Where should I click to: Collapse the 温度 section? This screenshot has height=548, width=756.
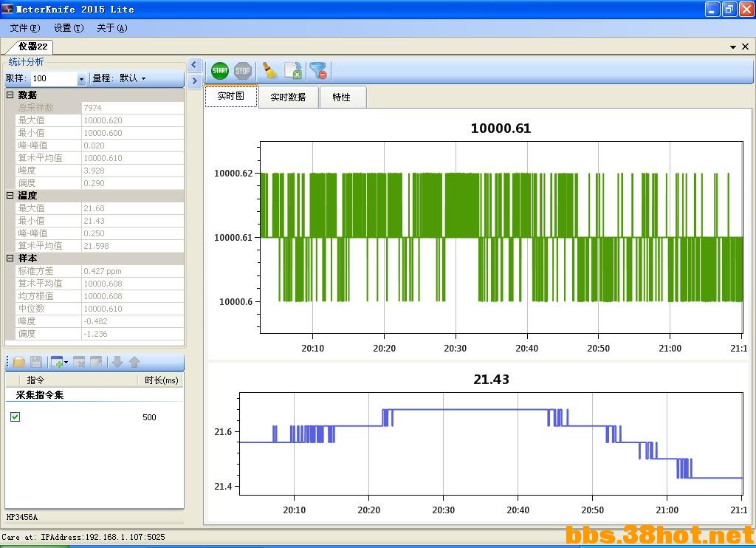click(x=10, y=196)
